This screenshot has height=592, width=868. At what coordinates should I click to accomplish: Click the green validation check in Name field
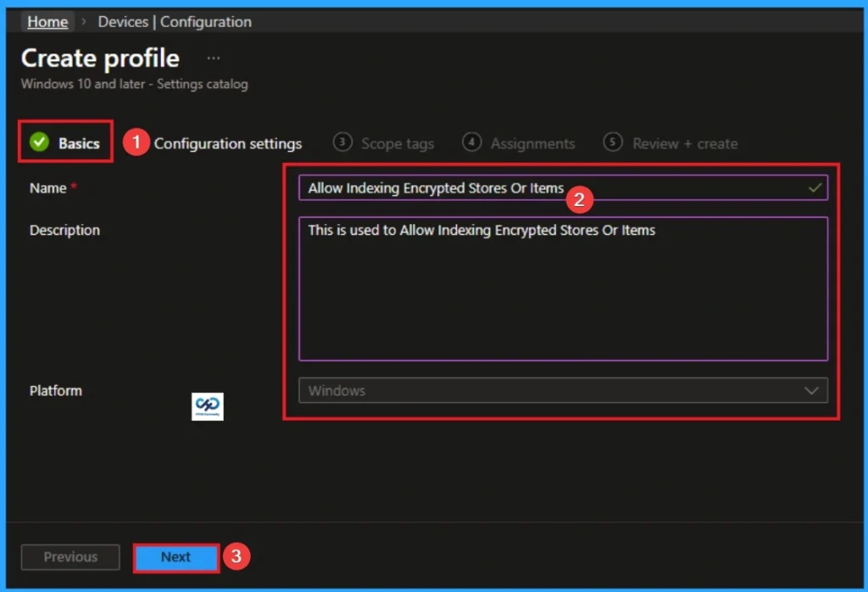(814, 187)
